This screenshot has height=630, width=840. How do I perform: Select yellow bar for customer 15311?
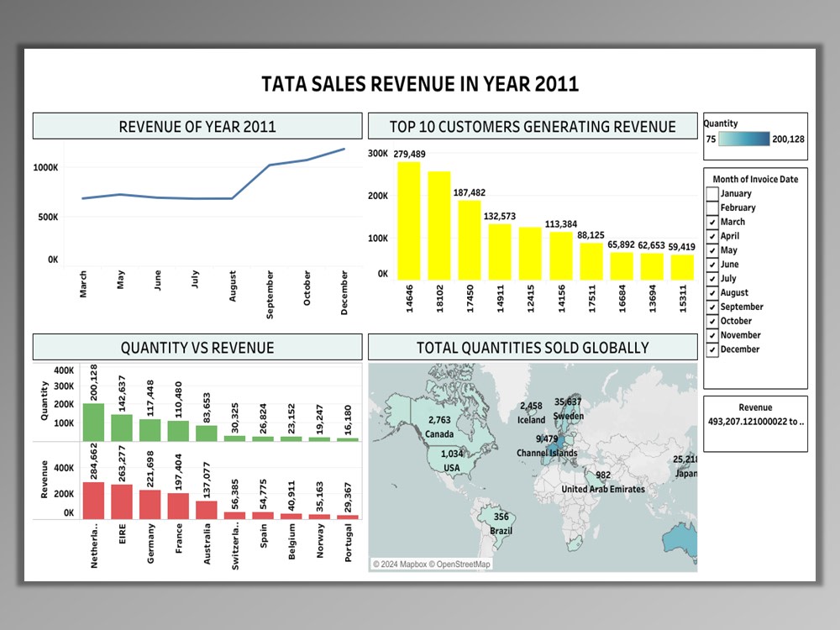coord(682,267)
